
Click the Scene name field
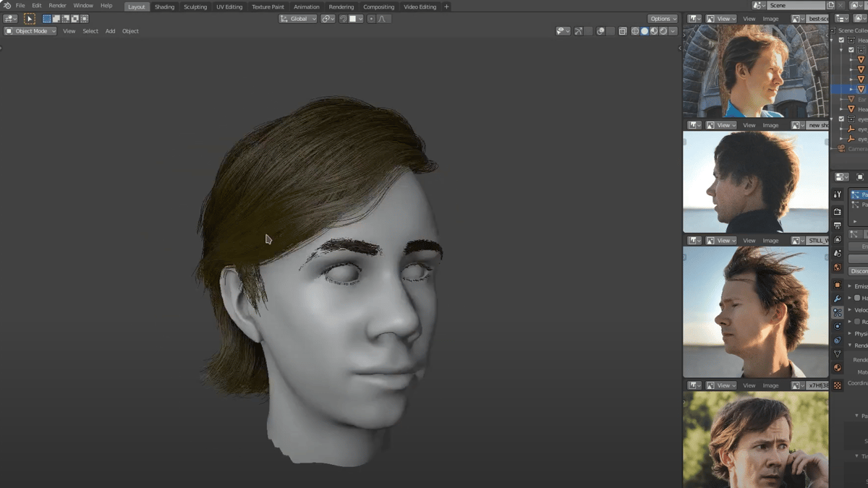tap(794, 6)
